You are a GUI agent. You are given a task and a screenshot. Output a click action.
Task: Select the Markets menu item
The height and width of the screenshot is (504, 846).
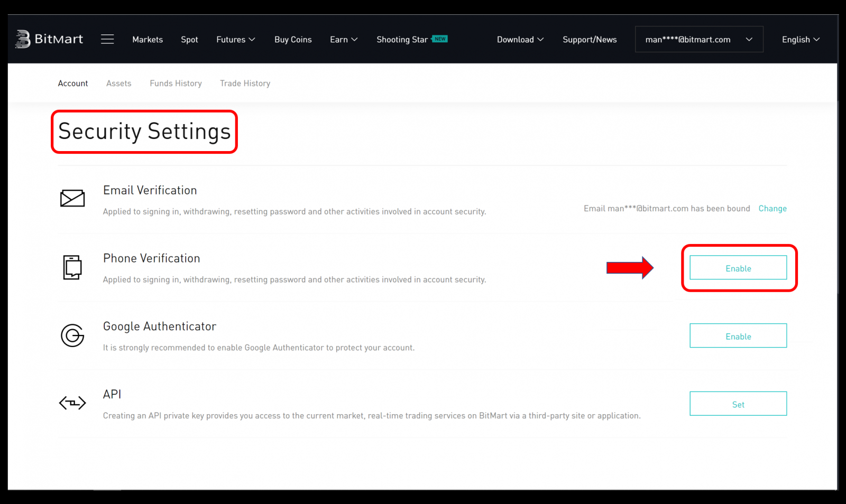point(148,39)
